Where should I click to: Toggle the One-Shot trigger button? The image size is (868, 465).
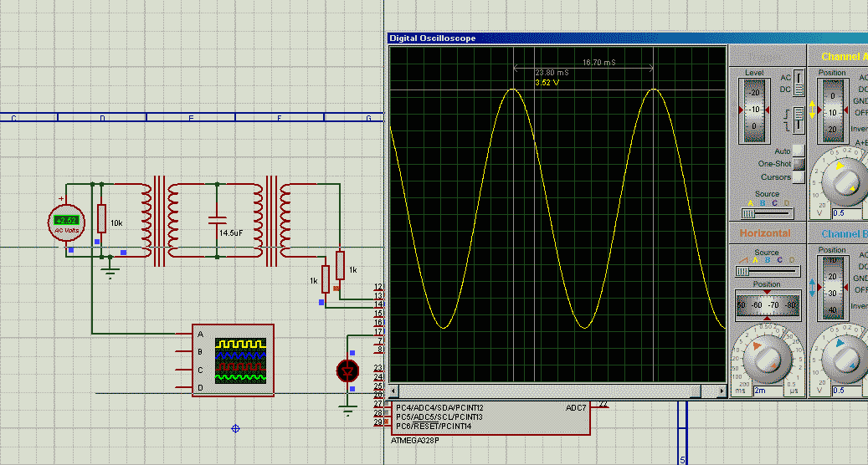(x=799, y=164)
